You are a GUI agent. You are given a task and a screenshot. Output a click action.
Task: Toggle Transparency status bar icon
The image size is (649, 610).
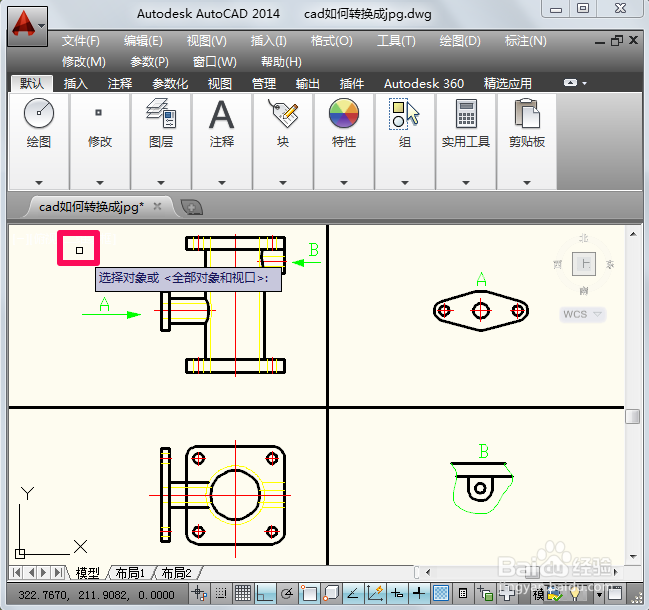[x=441, y=594]
